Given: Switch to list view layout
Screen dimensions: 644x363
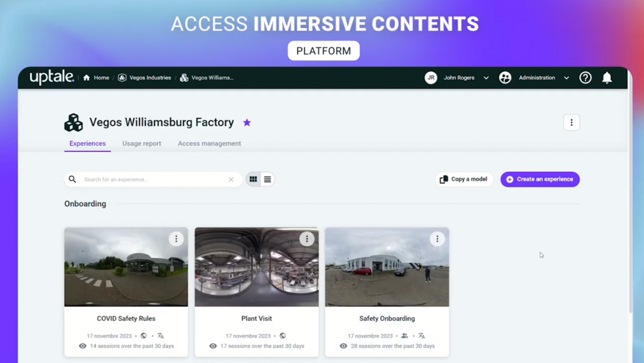Looking at the screenshot, I should click(x=267, y=179).
